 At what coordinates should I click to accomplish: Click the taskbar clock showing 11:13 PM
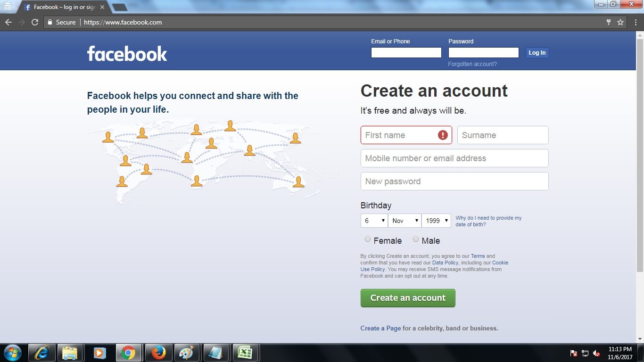point(620,353)
